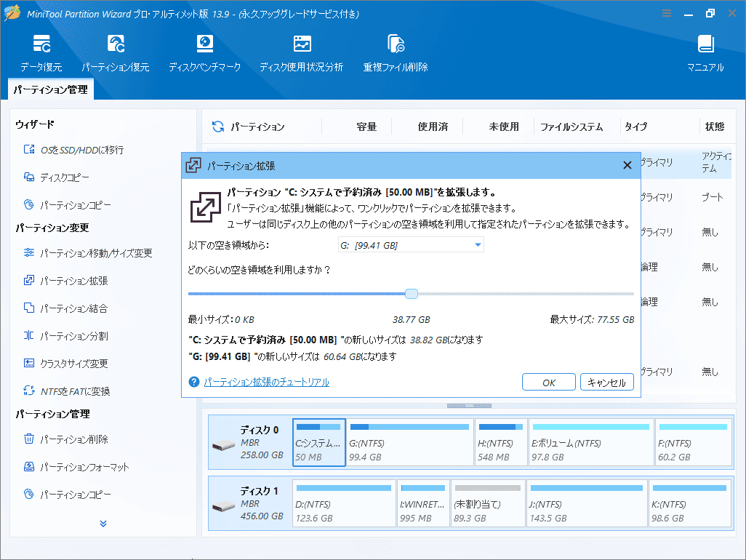Click パーティション削除 trash icon
Viewport: 746px width, 560px height.
29,439
